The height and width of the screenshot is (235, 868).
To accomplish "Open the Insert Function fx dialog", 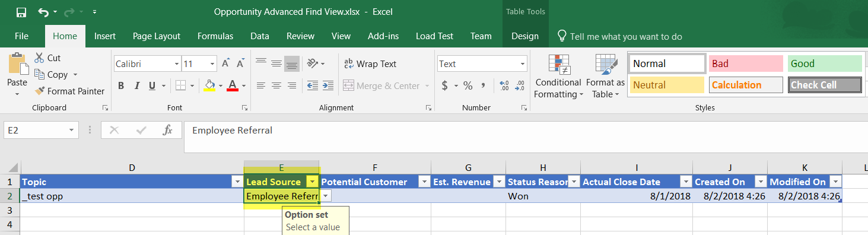I will click(167, 130).
